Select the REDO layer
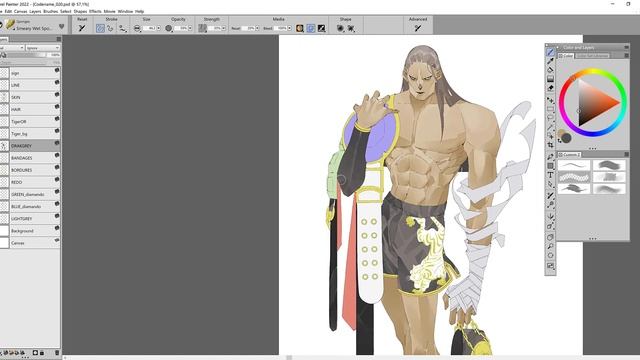The image size is (640, 360). point(30,182)
